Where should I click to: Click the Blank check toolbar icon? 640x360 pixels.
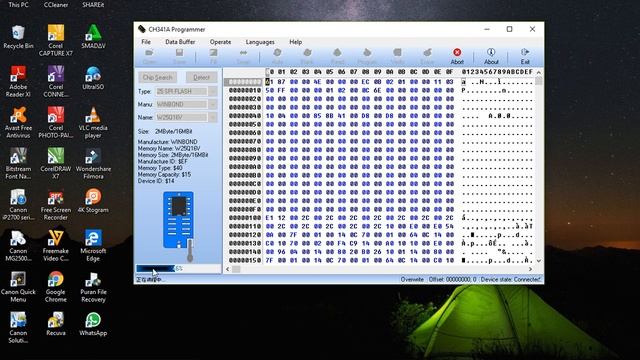[x=307, y=56]
